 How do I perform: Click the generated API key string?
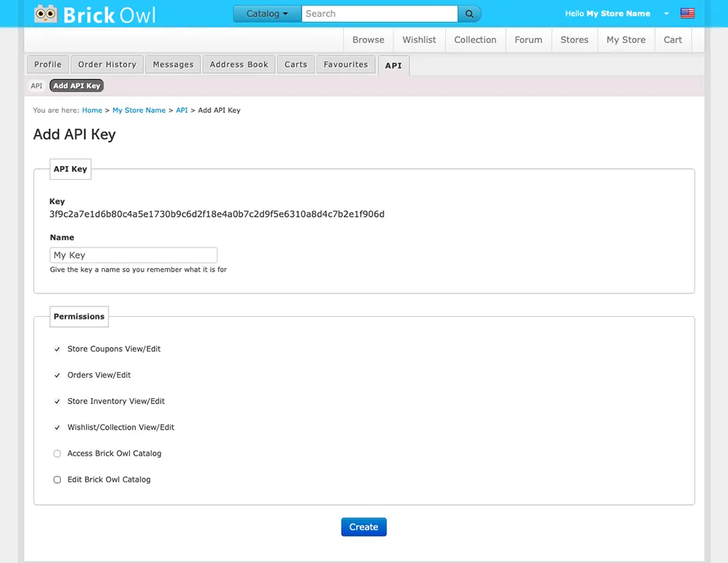[x=217, y=214]
